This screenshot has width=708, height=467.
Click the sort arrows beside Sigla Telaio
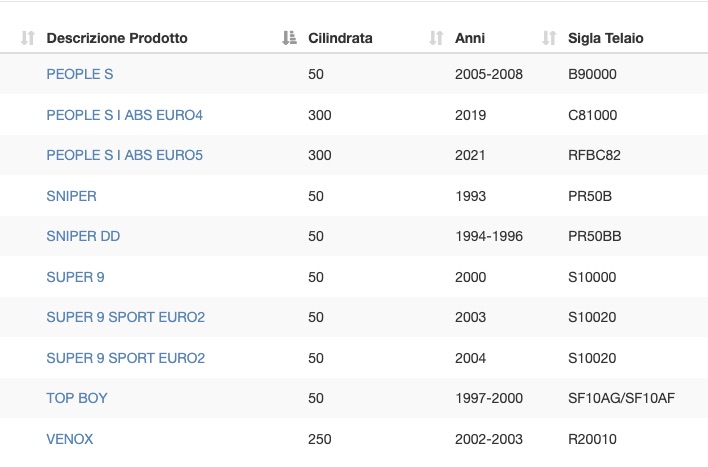pyautogui.click(x=549, y=38)
